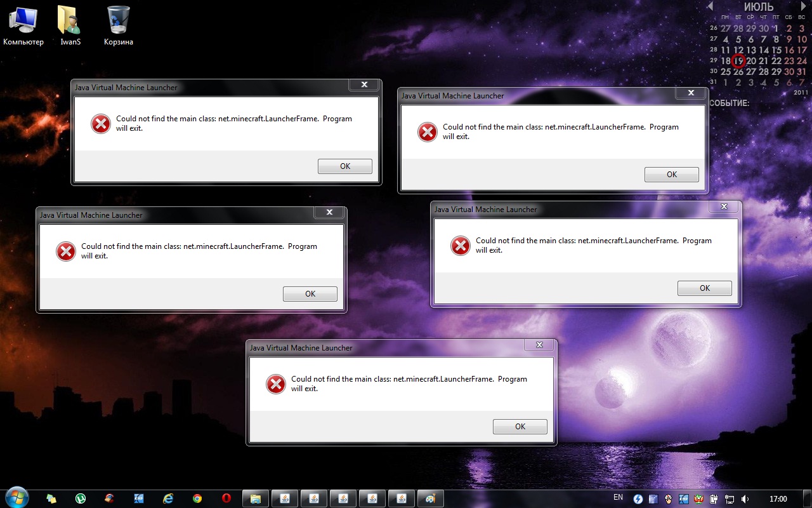
Task: Open KMPlayer pinned on the taskbar
Action: [139, 498]
